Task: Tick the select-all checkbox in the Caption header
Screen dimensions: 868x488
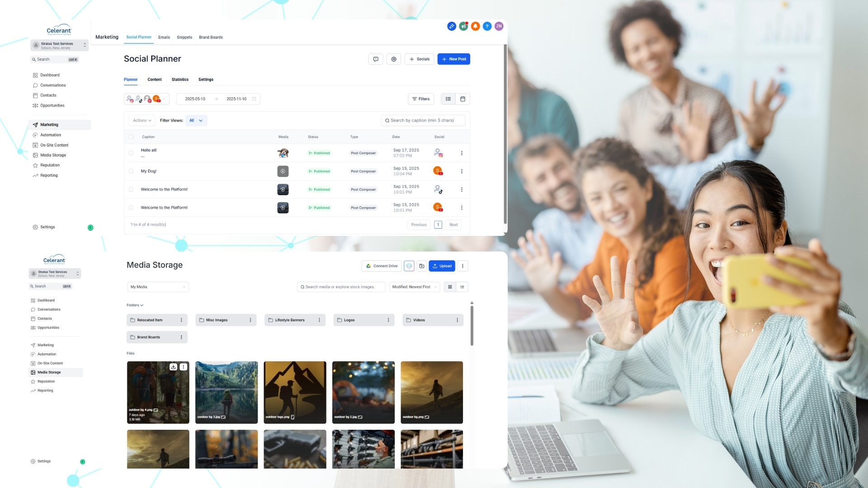Action: [x=131, y=137]
